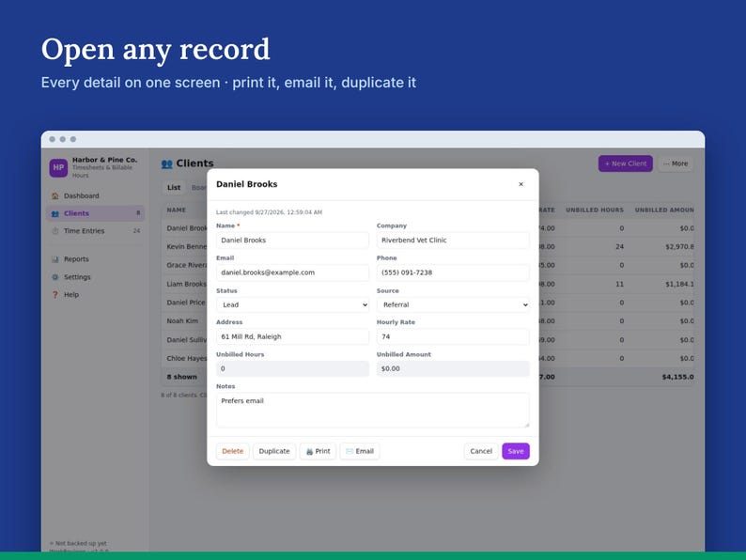This screenshot has height=560, width=746.
Task: Click the Unbilled Hours column header
Action: (594, 210)
